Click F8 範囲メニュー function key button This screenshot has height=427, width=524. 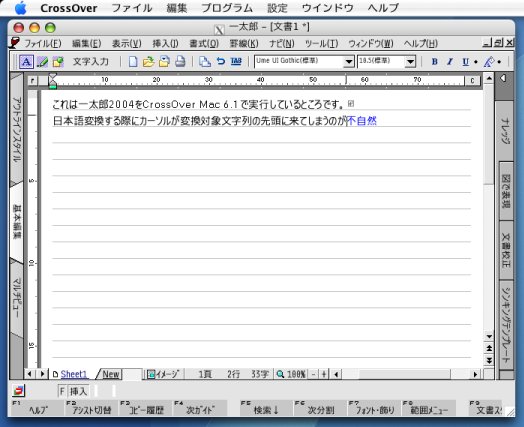(x=429, y=408)
